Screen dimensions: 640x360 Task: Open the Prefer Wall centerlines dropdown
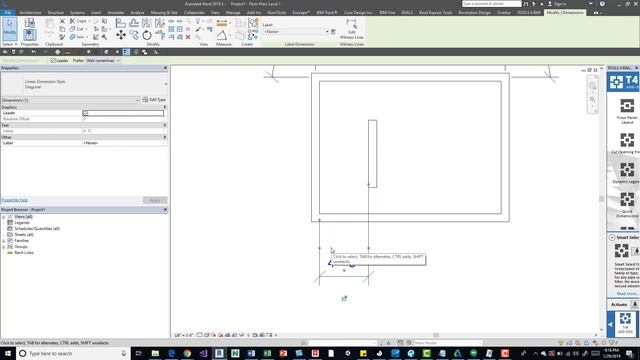pyautogui.click(x=103, y=60)
